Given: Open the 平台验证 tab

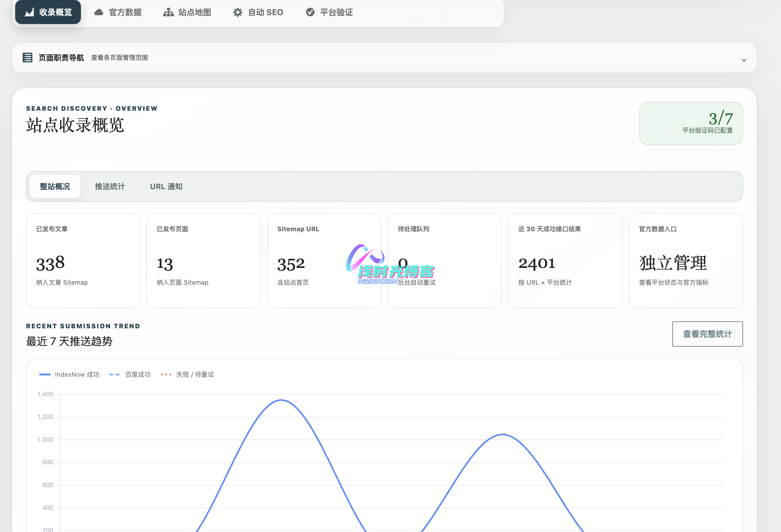Looking at the screenshot, I should click(329, 12).
